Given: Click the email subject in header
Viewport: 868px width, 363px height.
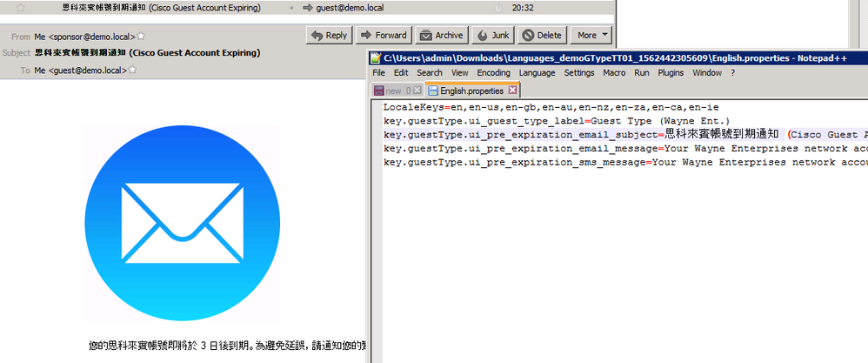Looking at the screenshot, I should 147,53.
